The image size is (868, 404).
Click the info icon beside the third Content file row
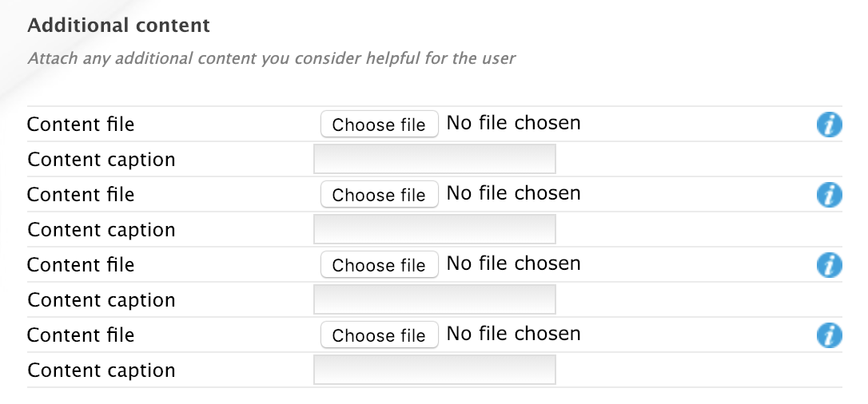[829, 265]
